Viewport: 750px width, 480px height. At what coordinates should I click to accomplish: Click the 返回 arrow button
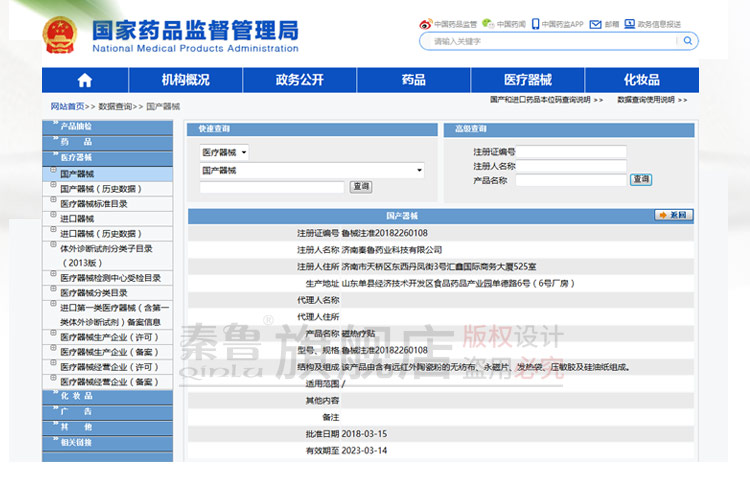coord(673,215)
